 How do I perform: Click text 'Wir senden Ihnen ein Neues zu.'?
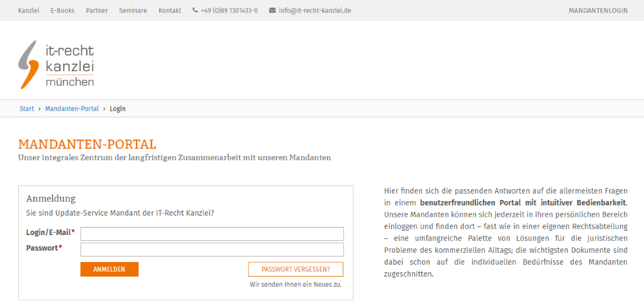click(296, 284)
